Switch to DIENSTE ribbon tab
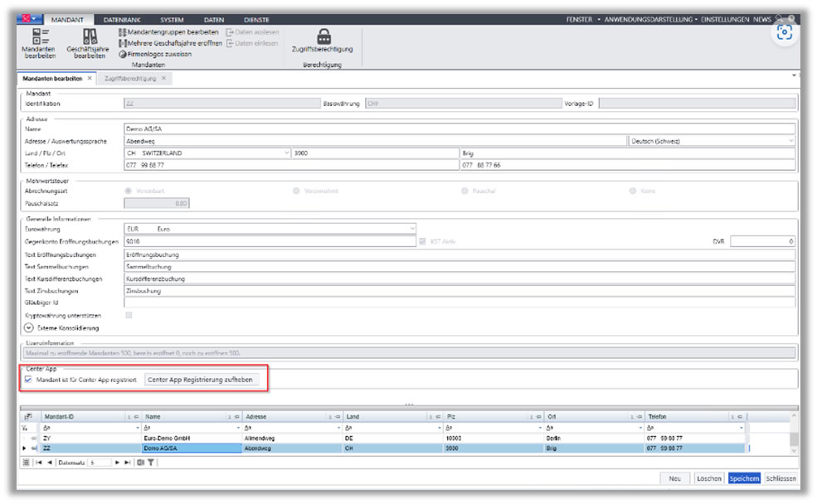 coord(256,20)
